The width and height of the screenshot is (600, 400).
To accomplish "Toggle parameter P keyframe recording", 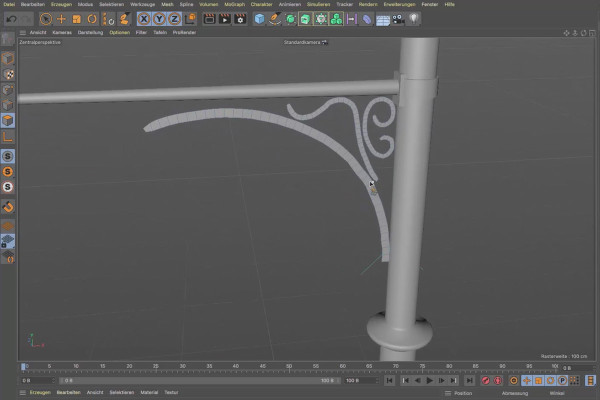I will pos(562,380).
